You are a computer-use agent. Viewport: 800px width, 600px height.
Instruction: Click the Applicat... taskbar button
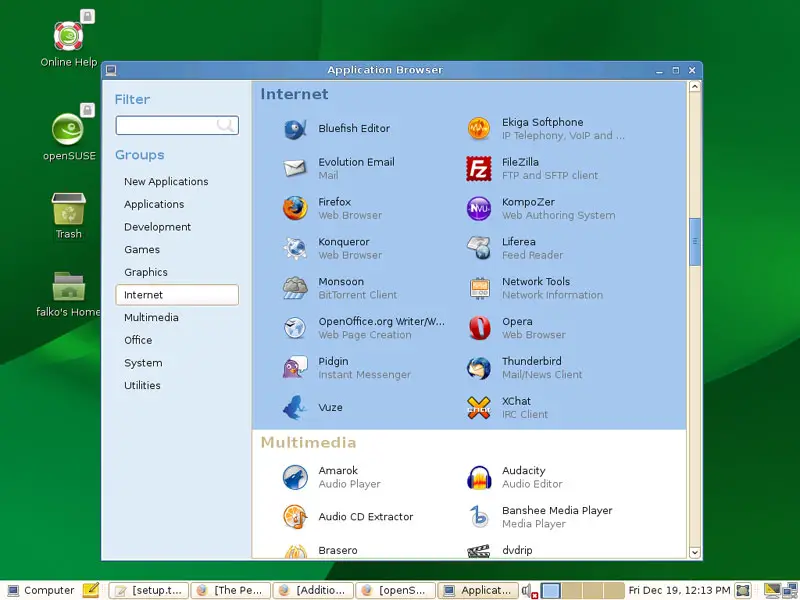point(478,590)
